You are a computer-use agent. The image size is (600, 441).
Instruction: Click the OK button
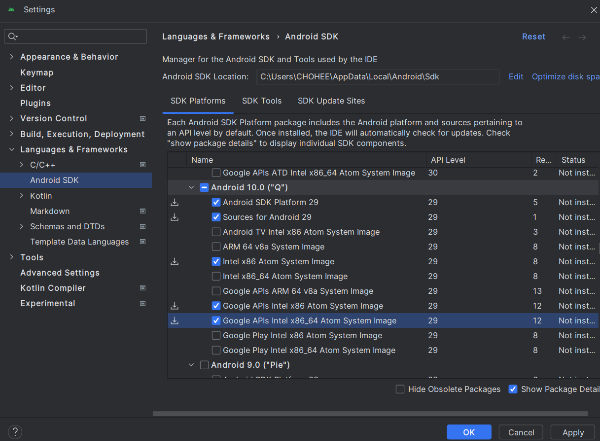[469, 432]
